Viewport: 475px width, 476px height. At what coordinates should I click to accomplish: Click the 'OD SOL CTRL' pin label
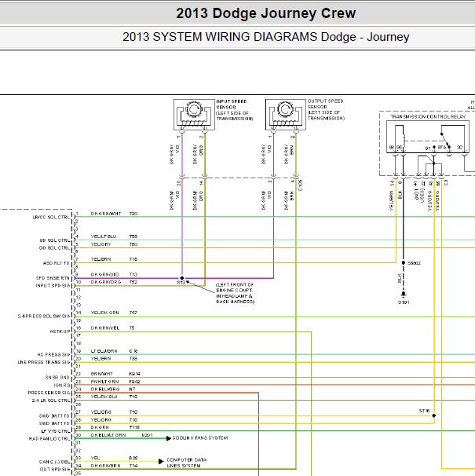pos(55,248)
